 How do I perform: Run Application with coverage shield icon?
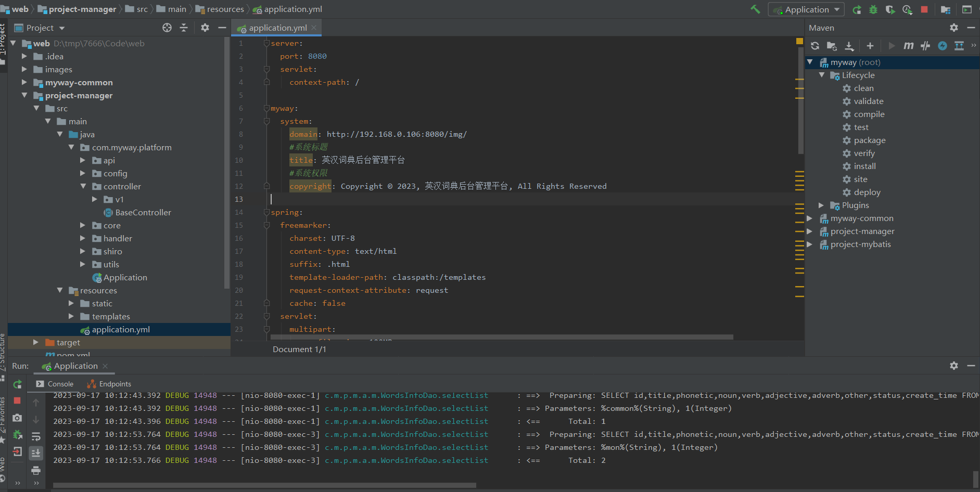coord(890,9)
